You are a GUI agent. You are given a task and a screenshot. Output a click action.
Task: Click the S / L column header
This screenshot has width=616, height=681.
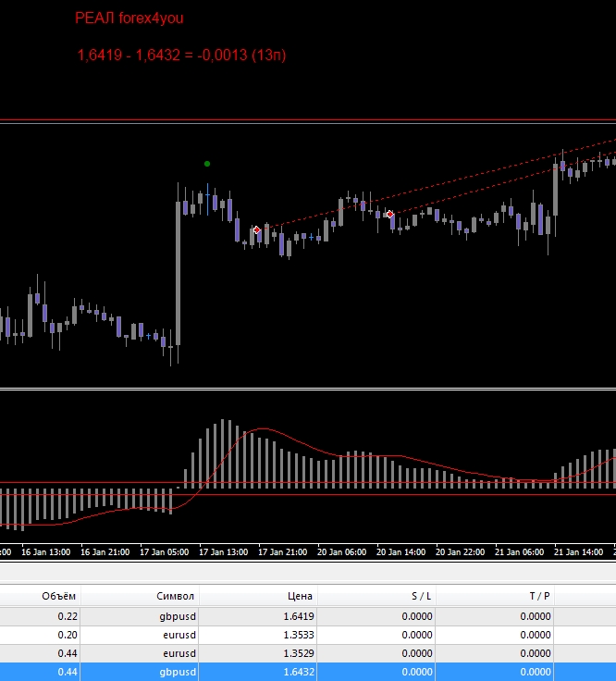pos(376,596)
